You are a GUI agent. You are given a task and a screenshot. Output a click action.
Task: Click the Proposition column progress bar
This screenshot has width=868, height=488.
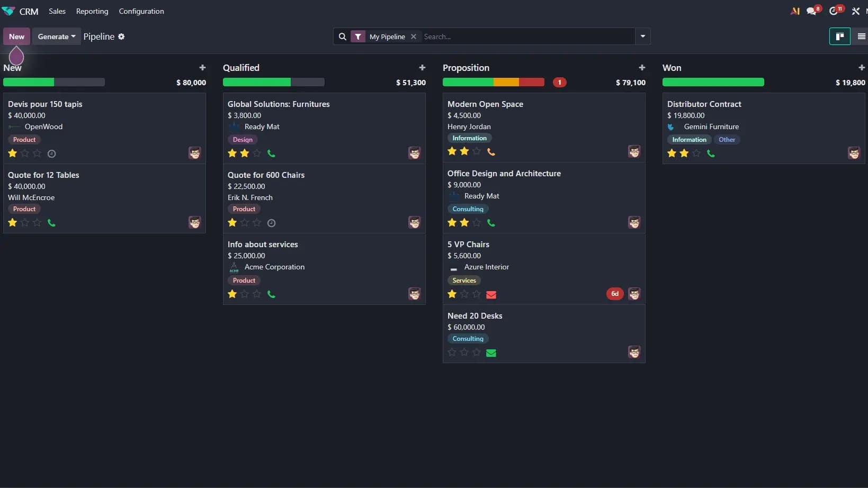(493, 82)
